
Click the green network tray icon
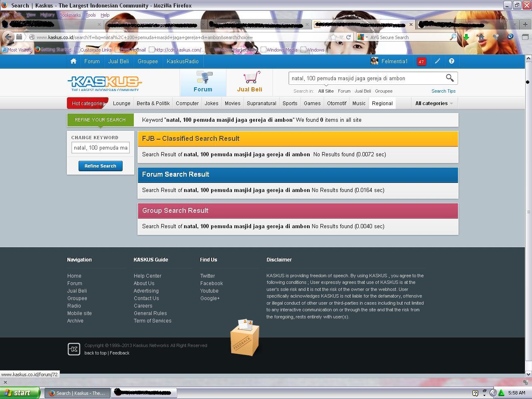(501, 393)
